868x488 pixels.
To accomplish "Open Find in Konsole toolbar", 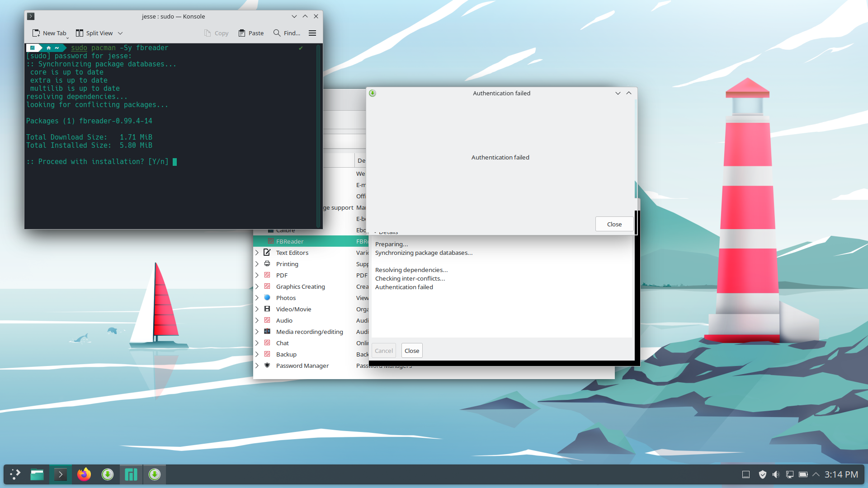I will click(x=287, y=33).
